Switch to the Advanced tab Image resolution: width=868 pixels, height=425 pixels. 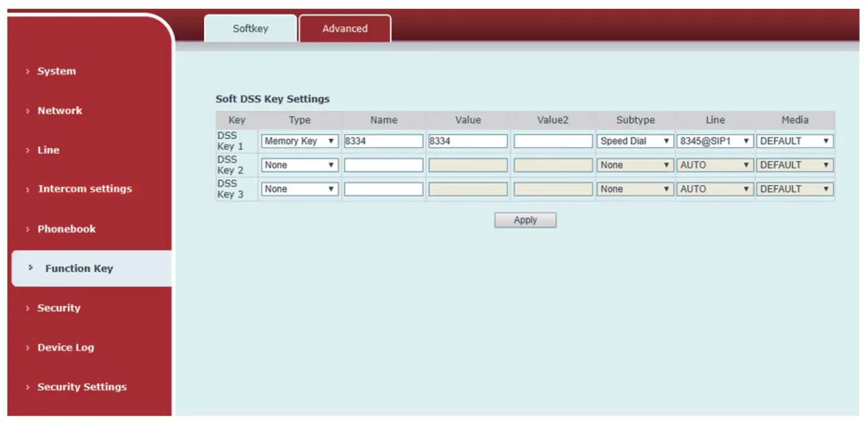(344, 29)
